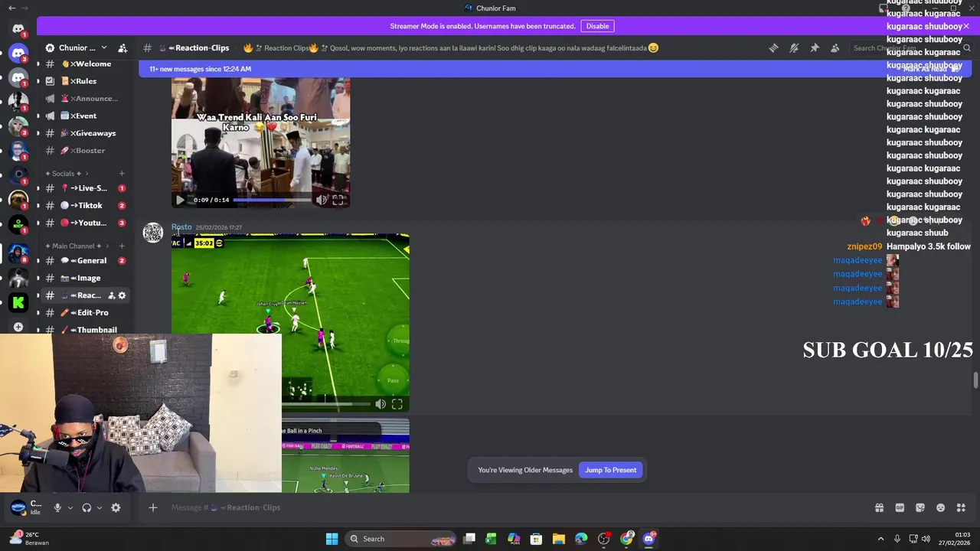
Task: Add a server with the plus icon
Action: point(18,327)
